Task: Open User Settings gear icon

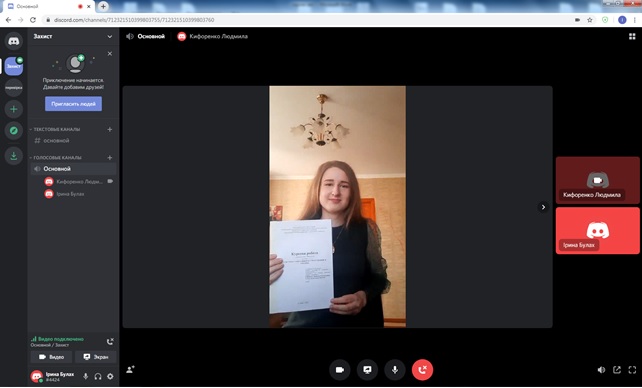Action: (110, 376)
